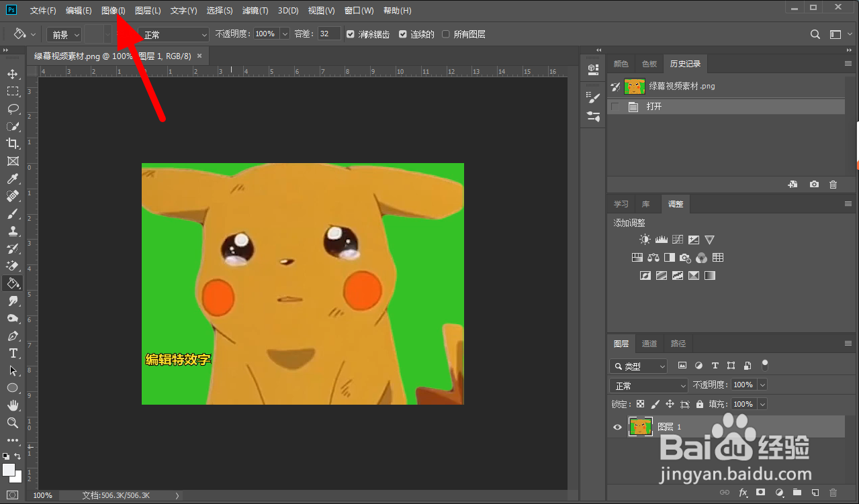Image resolution: width=859 pixels, height=504 pixels.
Task: Open the 前景 fill source dropdown
Action: point(65,34)
